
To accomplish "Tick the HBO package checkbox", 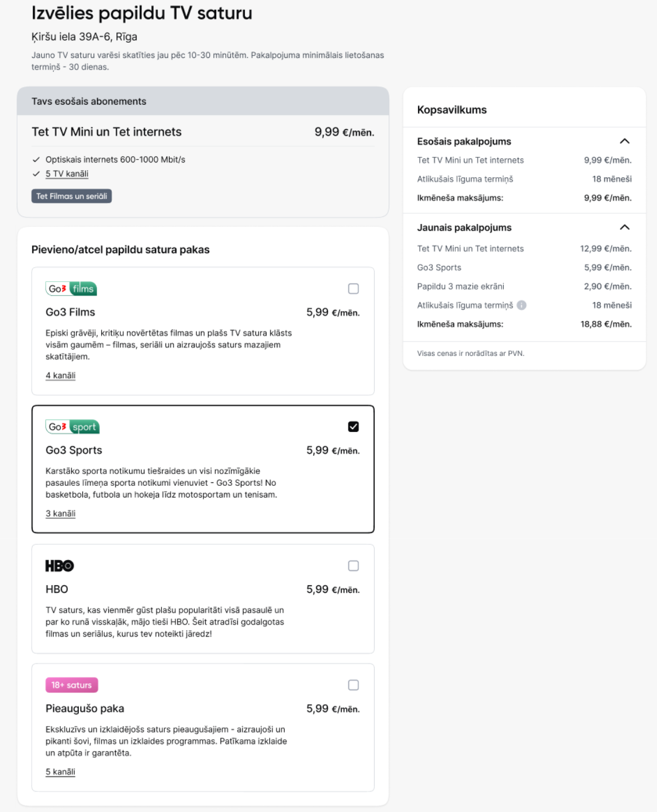I will [354, 566].
